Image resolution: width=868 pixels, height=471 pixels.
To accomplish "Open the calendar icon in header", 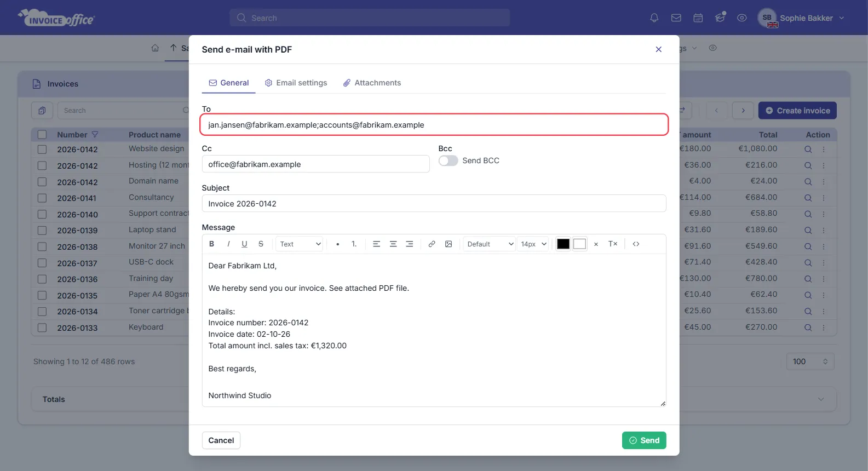I will [698, 18].
